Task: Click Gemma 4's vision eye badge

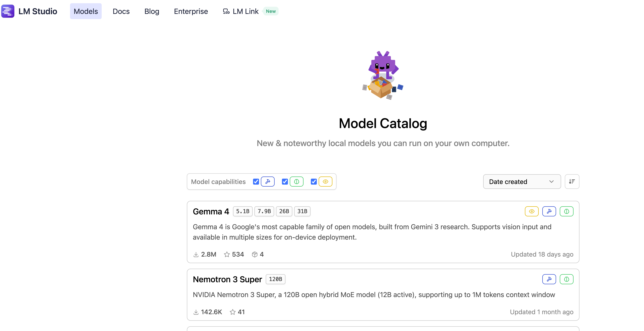Action: (532, 211)
